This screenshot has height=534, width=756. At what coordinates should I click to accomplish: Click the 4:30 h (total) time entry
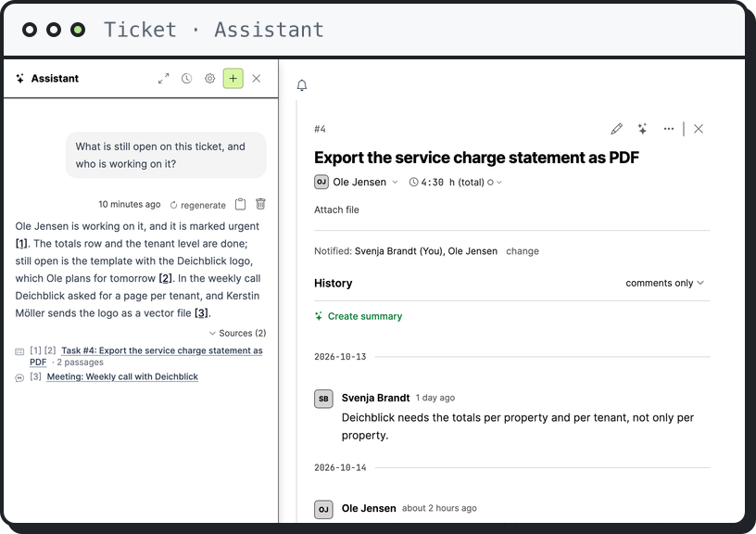(x=447, y=183)
